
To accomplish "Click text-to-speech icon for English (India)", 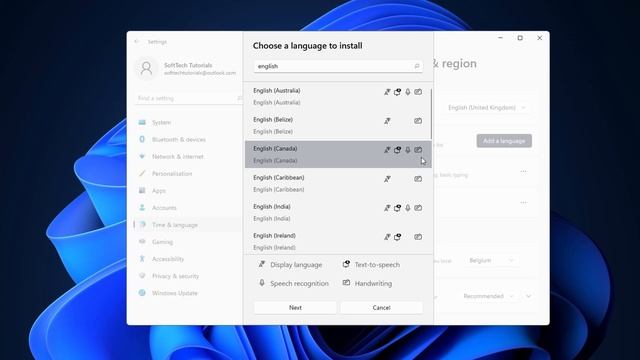I will pos(397,208).
